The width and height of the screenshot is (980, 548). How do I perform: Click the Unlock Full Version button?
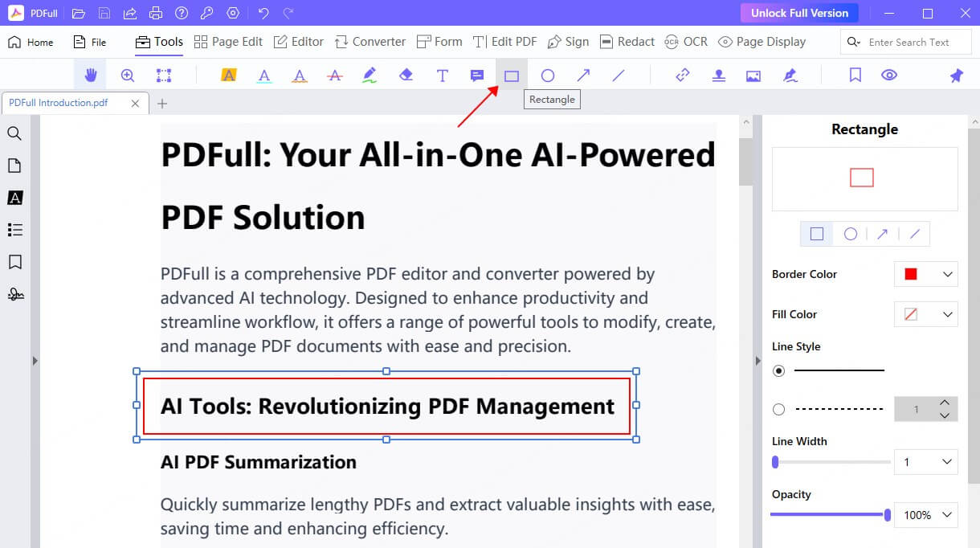(798, 13)
